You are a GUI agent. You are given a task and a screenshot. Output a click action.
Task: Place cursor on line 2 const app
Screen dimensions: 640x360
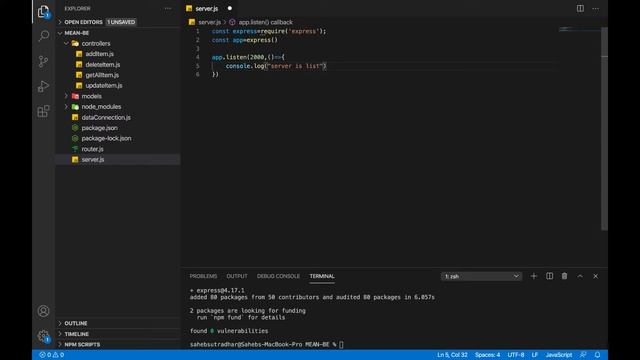click(244, 40)
